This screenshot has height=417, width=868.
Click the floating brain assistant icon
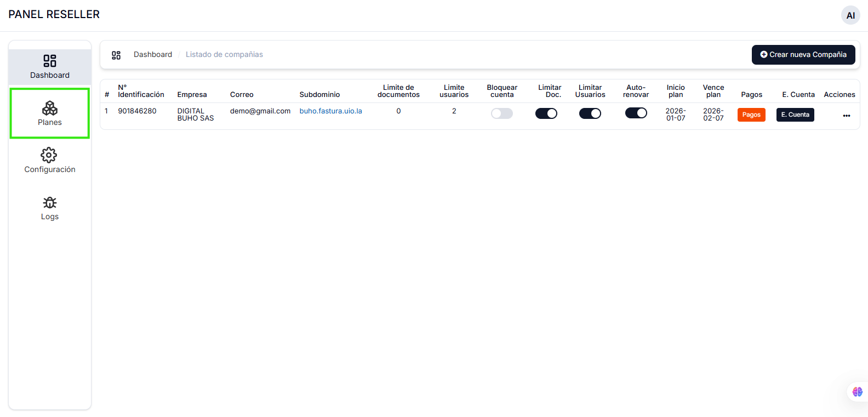point(857,392)
